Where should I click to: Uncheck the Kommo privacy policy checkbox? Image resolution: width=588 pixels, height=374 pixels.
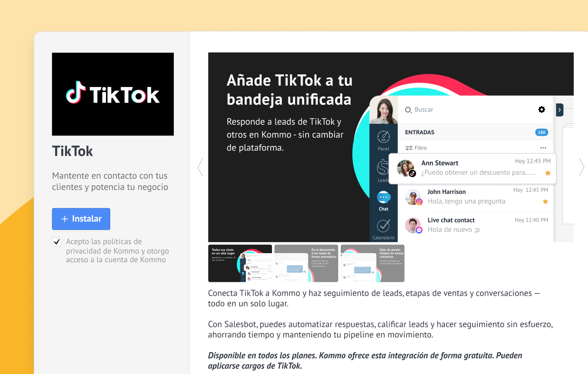57,242
